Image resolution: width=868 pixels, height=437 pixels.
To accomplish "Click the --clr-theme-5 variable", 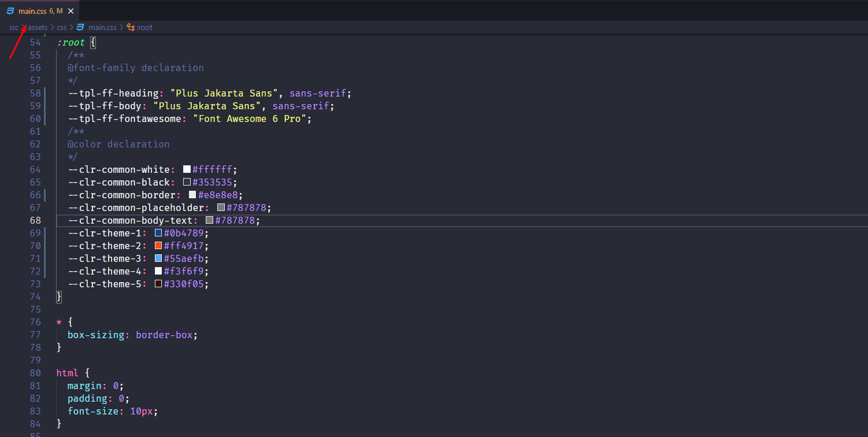I will coord(105,284).
